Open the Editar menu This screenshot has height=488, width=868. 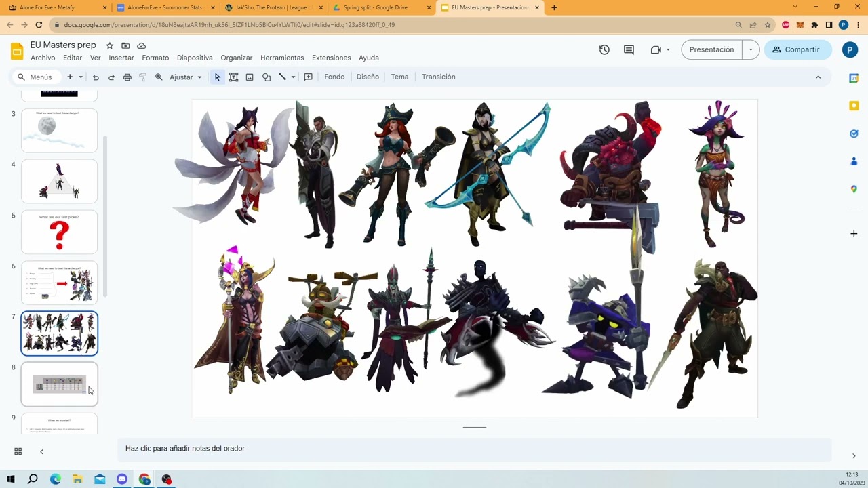coord(73,58)
